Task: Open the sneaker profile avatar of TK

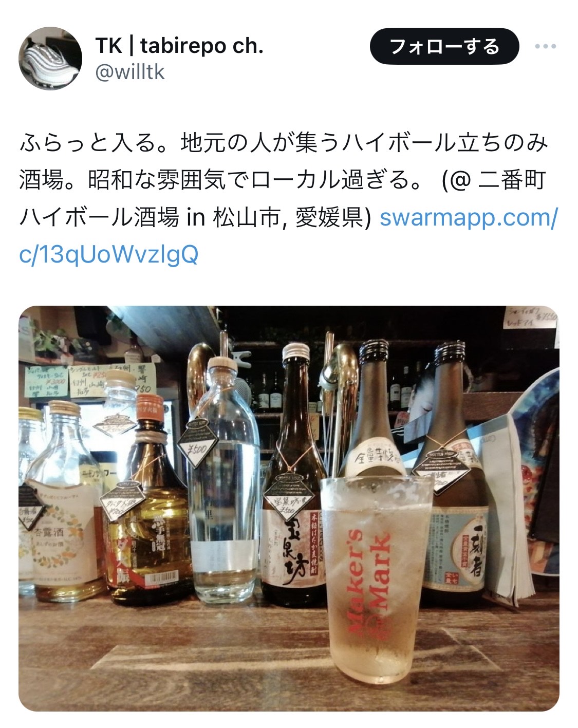Action: [50, 59]
